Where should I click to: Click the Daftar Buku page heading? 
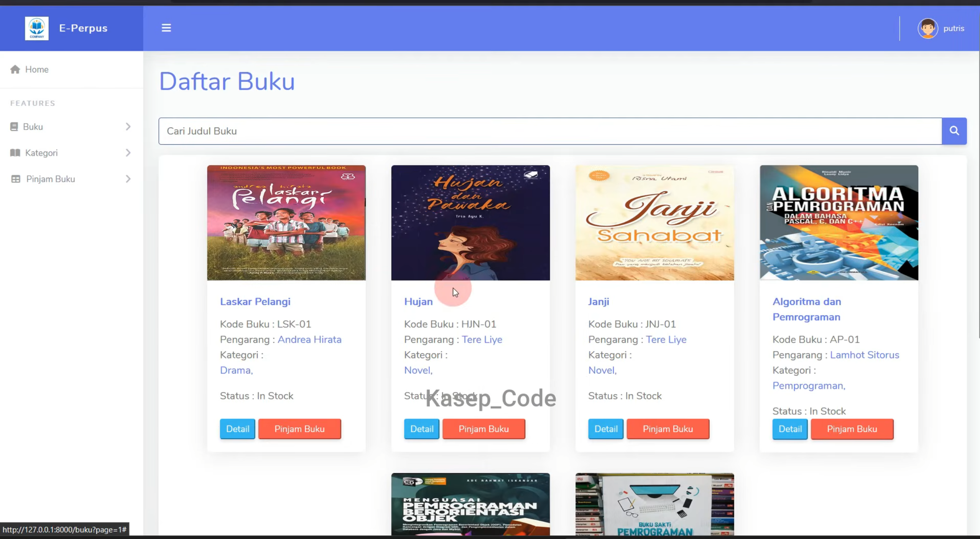point(227,81)
